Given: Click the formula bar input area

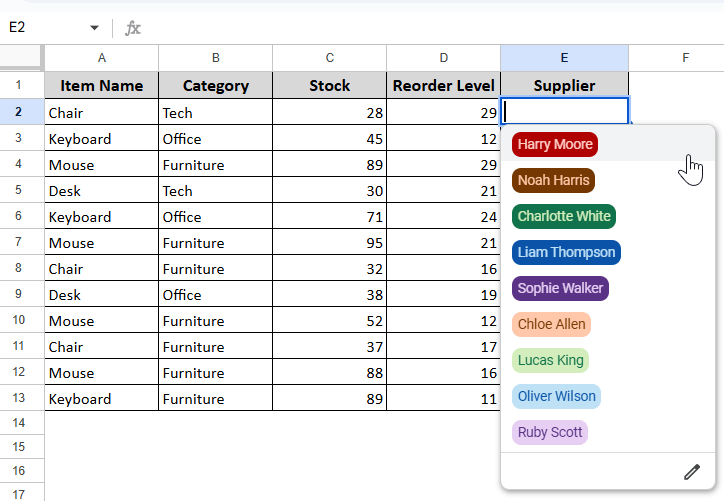Looking at the screenshot, I should (434, 28).
